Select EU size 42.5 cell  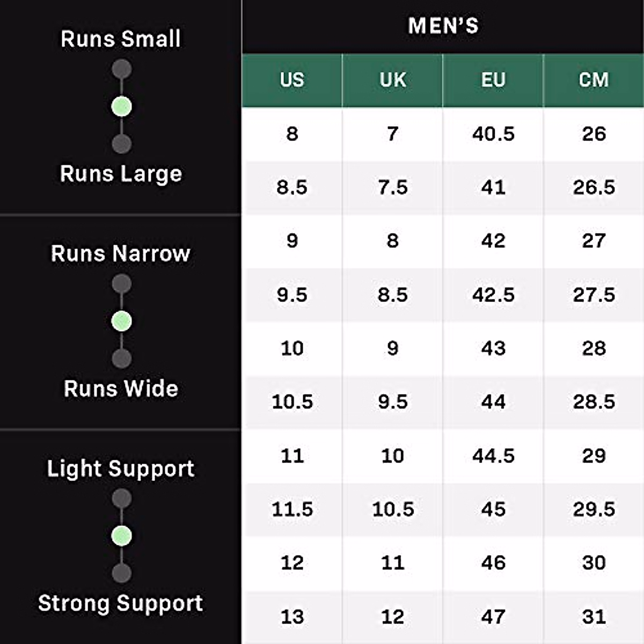493,295
